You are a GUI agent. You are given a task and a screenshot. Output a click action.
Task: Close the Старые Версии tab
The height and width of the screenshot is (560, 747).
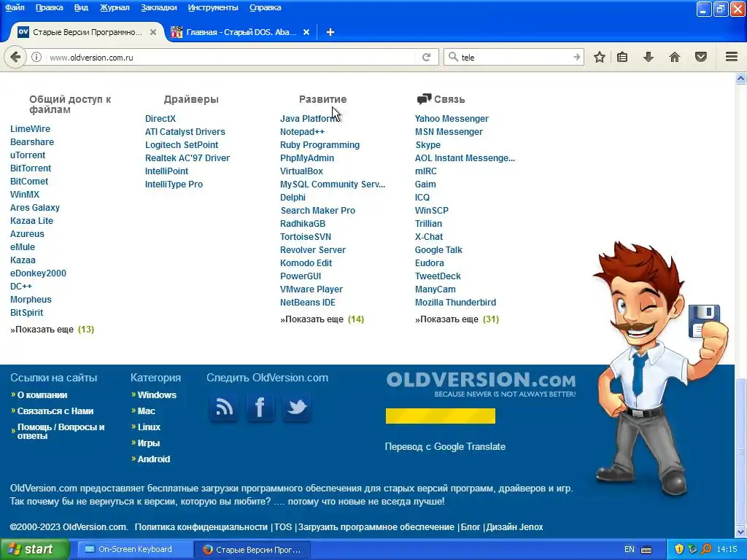pyautogui.click(x=153, y=32)
